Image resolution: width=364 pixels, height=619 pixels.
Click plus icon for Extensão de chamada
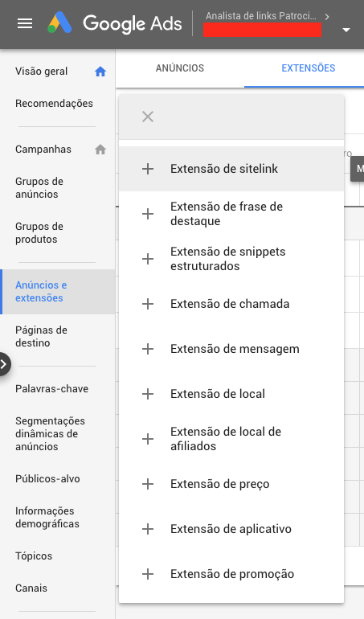[x=148, y=304]
